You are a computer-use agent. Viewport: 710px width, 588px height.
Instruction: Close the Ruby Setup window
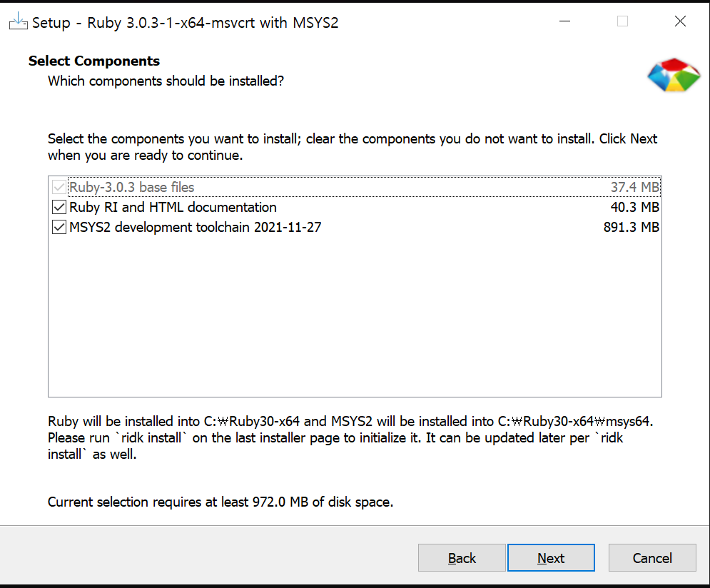coord(680,21)
